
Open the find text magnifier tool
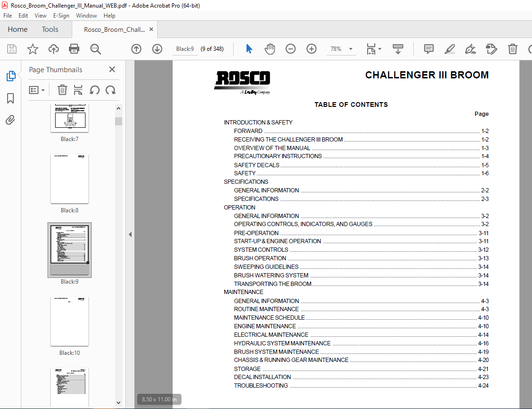[x=95, y=49]
